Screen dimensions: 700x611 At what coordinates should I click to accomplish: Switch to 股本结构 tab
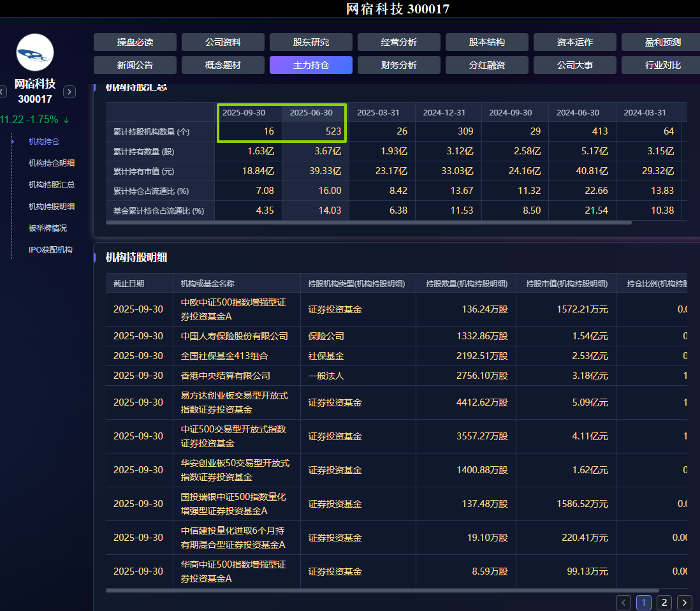click(486, 42)
